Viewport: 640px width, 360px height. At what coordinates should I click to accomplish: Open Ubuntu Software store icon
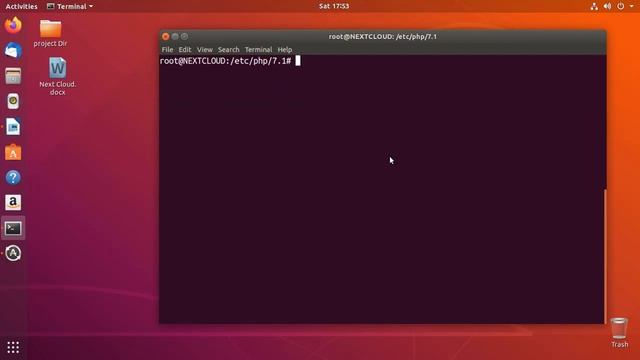[13, 152]
